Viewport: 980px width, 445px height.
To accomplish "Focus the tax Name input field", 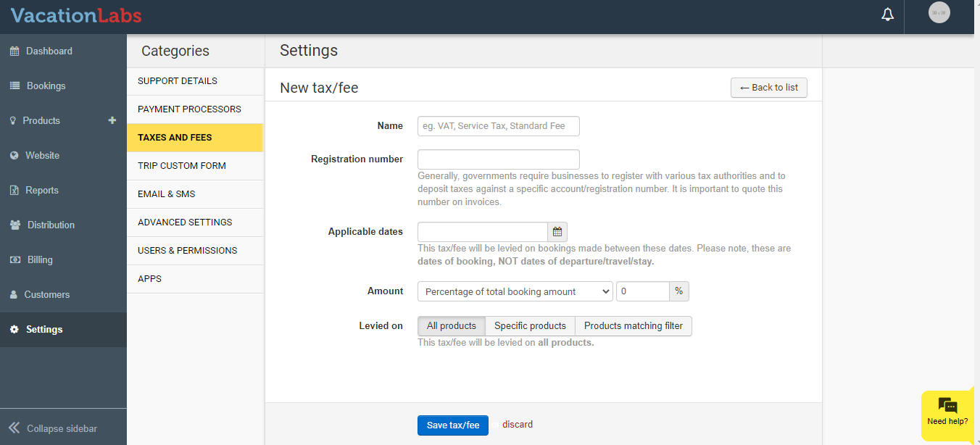I will pos(498,126).
